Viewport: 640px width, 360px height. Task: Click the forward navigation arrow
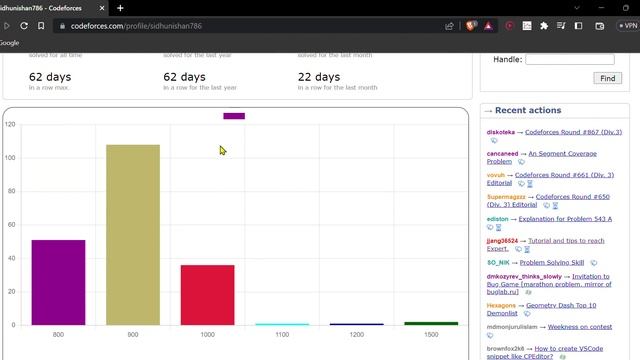(x=7, y=26)
